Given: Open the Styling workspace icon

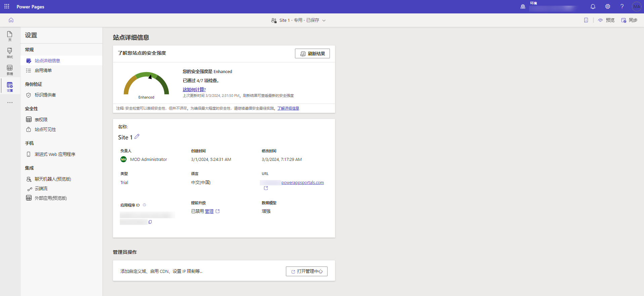Looking at the screenshot, I should pos(10,53).
